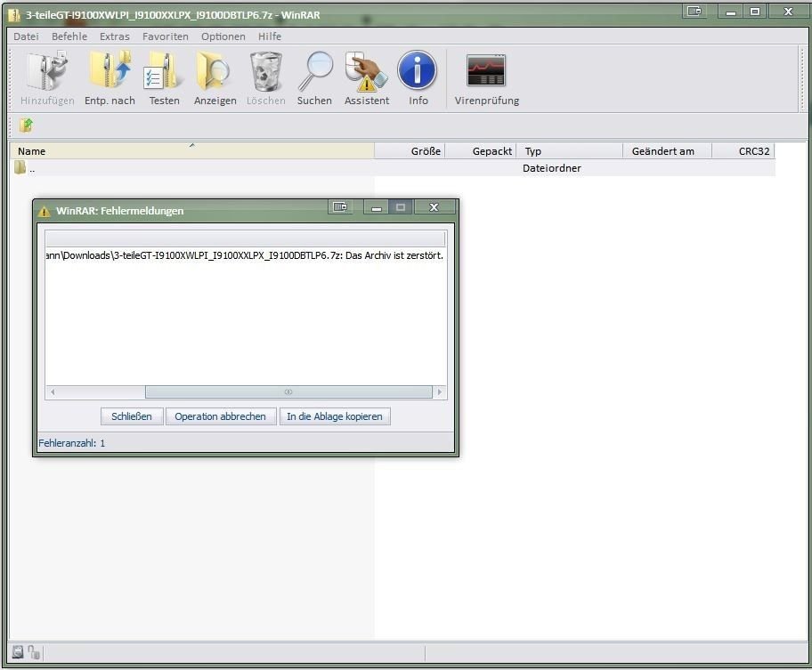Click the key password icon in status bar
Image resolution: width=812 pixels, height=670 pixels.
coord(34,652)
